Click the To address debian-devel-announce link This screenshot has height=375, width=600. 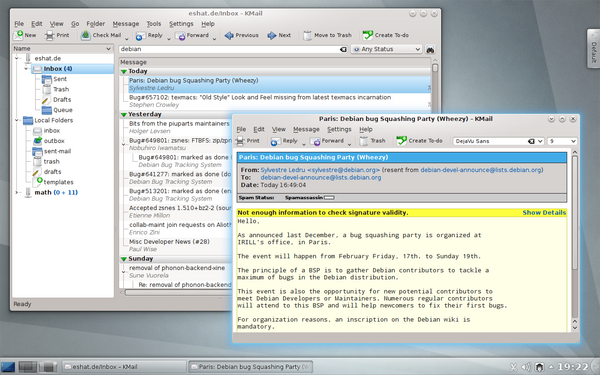[x=321, y=178]
